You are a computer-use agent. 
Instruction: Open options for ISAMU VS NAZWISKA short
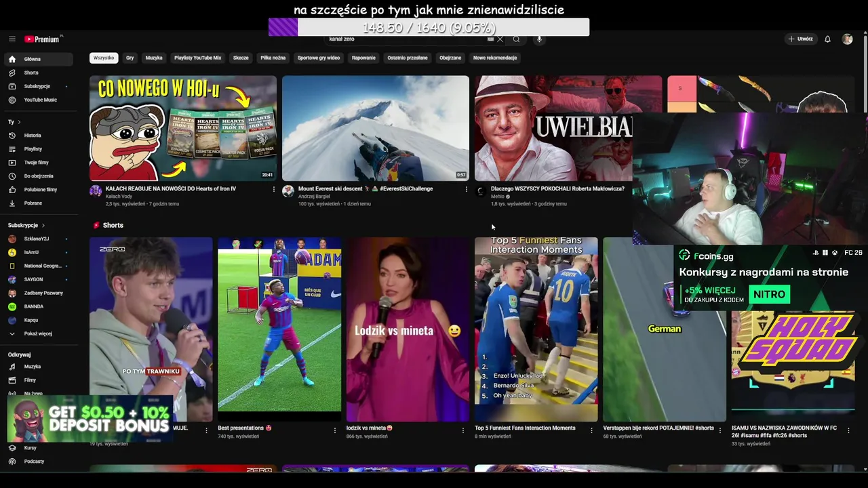[848, 430]
